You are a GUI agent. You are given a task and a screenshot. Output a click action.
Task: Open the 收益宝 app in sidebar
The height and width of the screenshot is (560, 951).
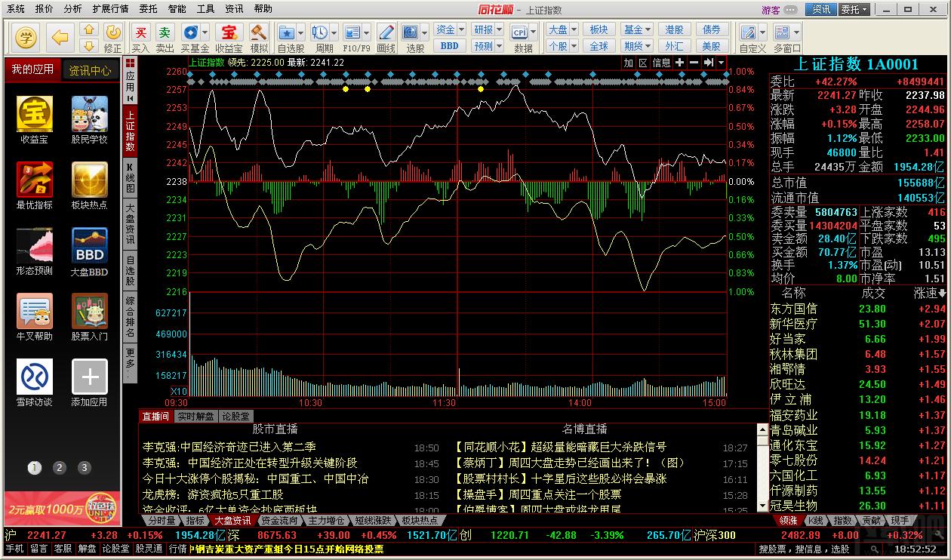tap(35, 119)
